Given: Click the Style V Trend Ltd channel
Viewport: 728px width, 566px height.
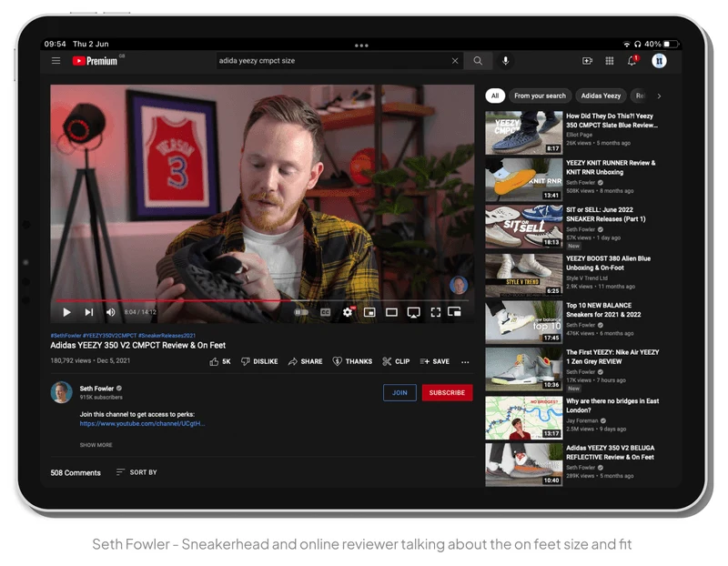Looking at the screenshot, I should point(587,278).
